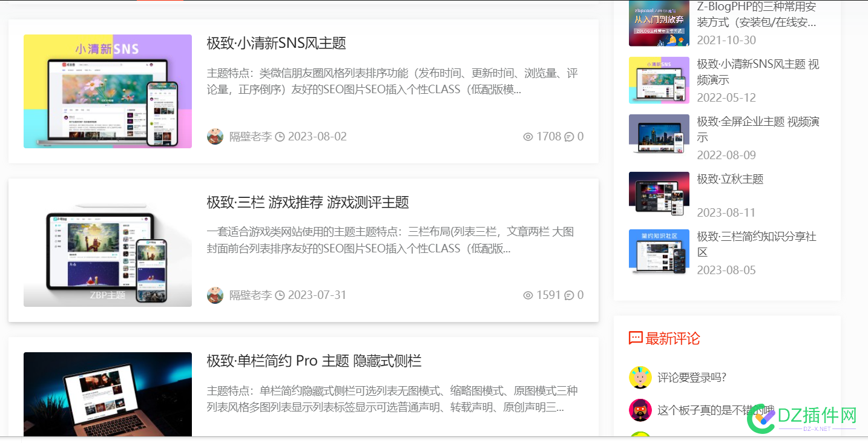Viewport: 868px width, 443px height.
Task: Click comment bubble icon on 三栏 游戏 post
Action: (569, 295)
